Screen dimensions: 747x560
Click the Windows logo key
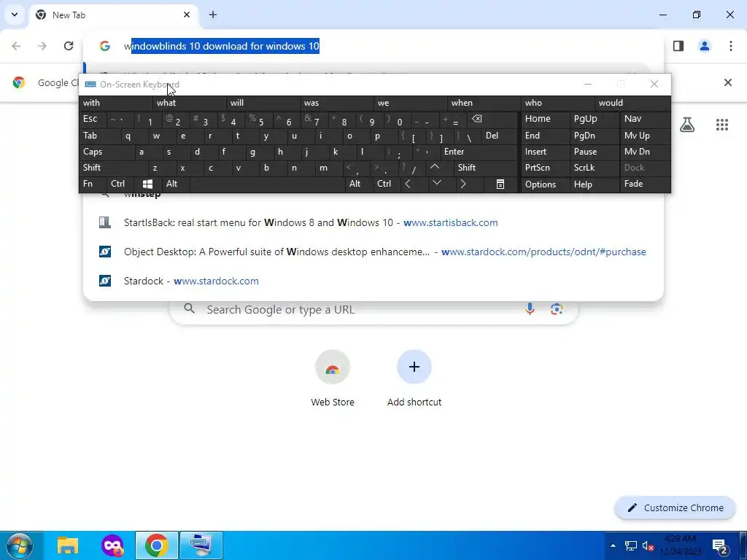tap(147, 184)
